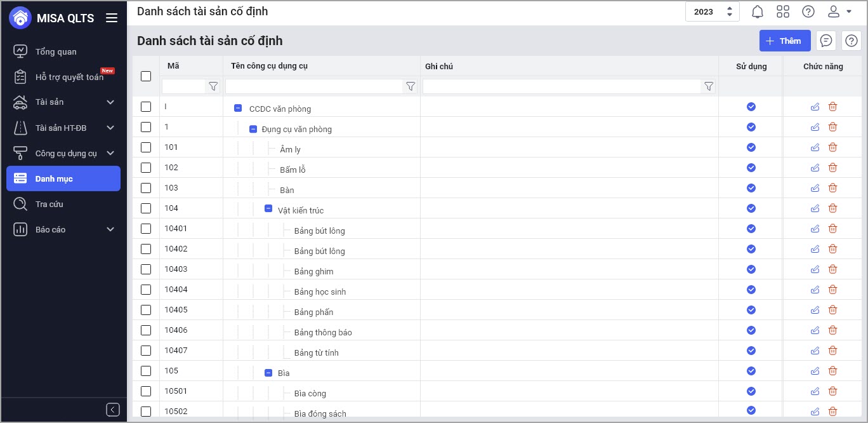Click the Thêm button
Screen dimensions: 868x423
[785, 41]
